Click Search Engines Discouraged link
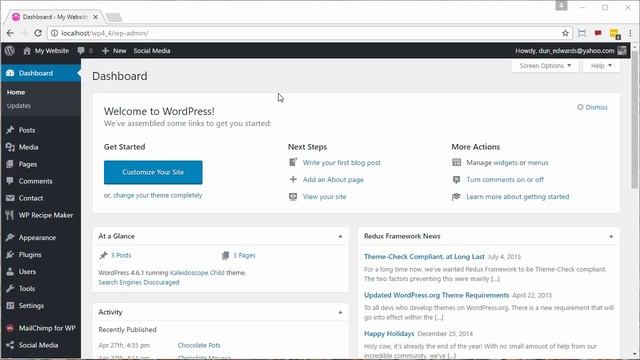Screen dimensions: 640x360 (x=139, y=282)
